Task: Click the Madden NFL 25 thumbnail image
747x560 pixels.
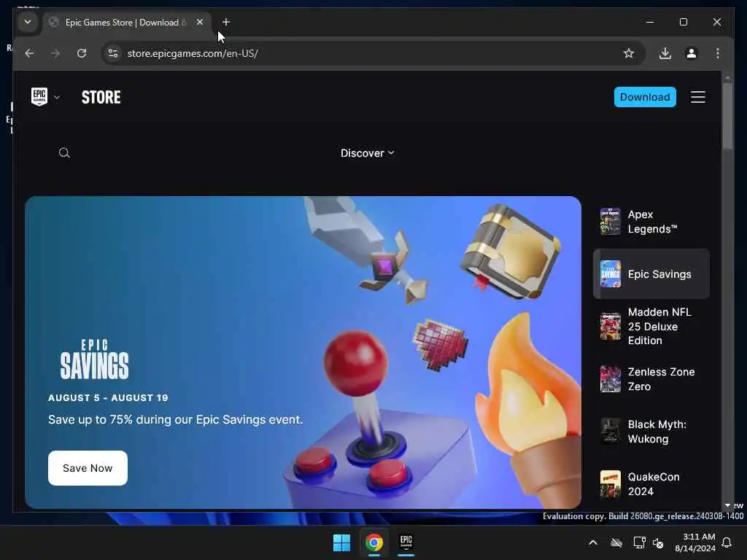Action: [x=611, y=326]
